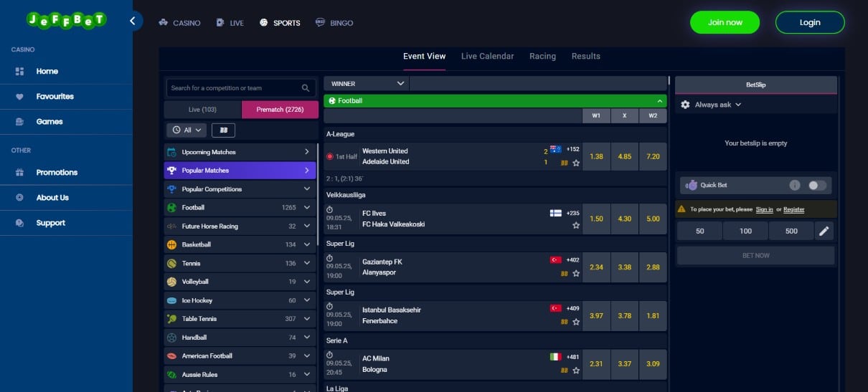Favourite the Istanbul Basaksehir match star
Image resolution: width=868 pixels, height=392 pixels.
(x=575, y=322)
